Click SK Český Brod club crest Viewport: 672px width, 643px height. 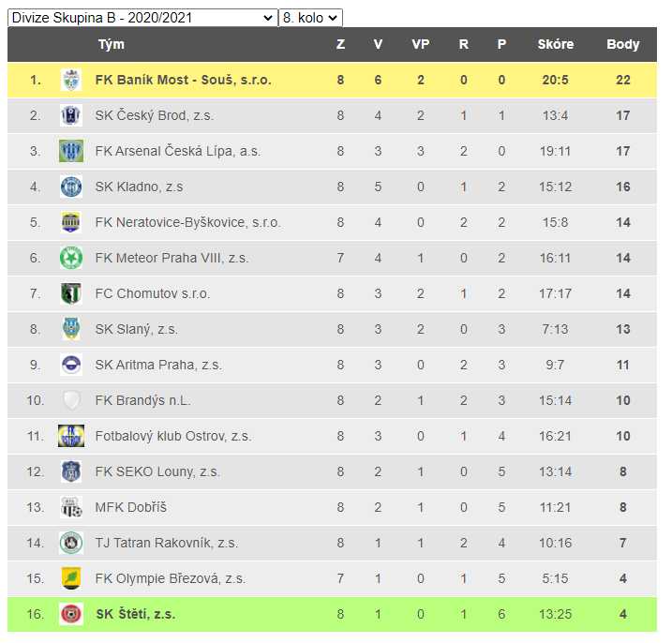click(71, 115)
